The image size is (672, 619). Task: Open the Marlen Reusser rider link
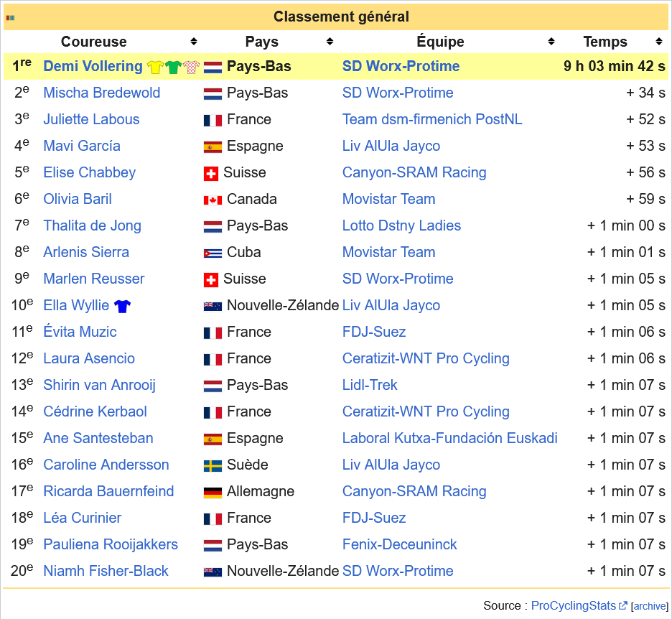click(94, 279)
